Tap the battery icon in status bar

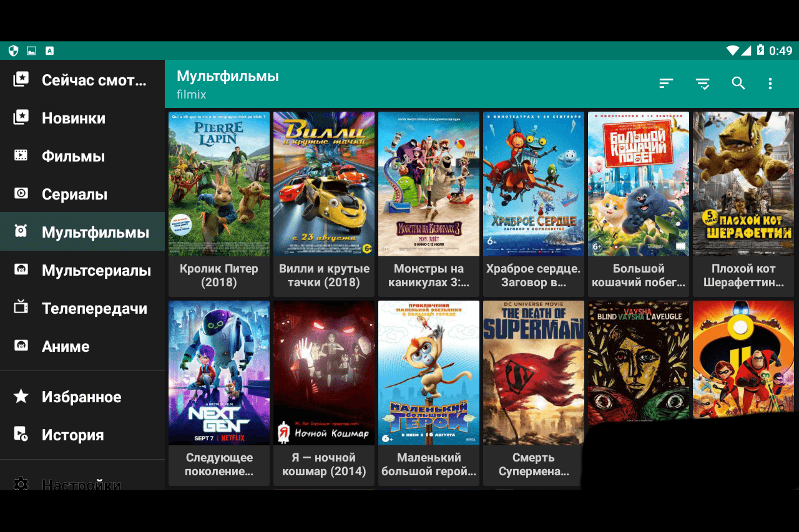[x=760, y=51]
